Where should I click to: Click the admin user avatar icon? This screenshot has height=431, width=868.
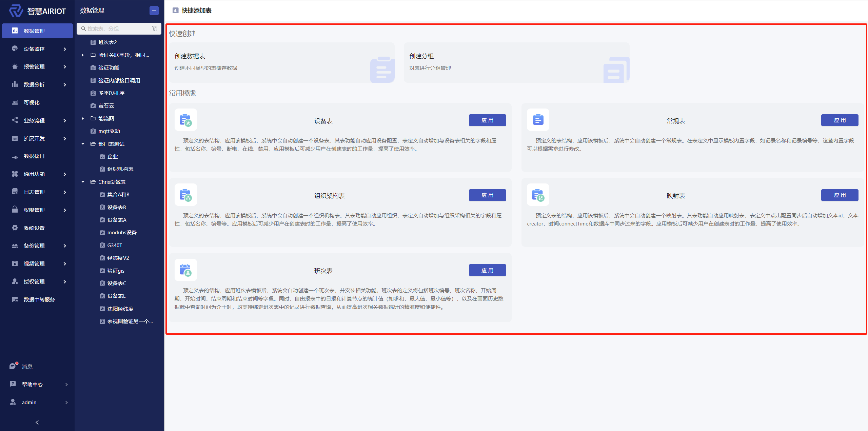tap(13, 402)
